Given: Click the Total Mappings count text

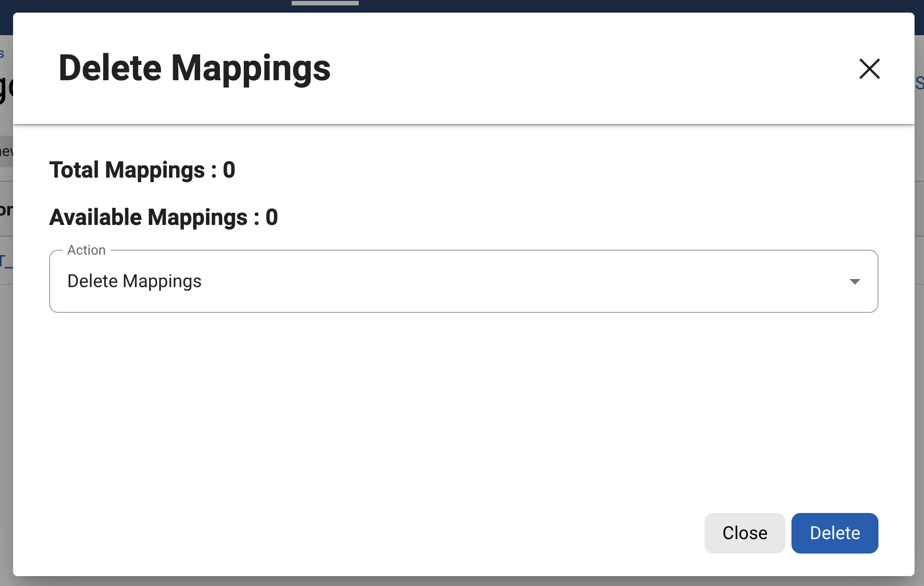Looking at the screenshot, I should point(142,170).
